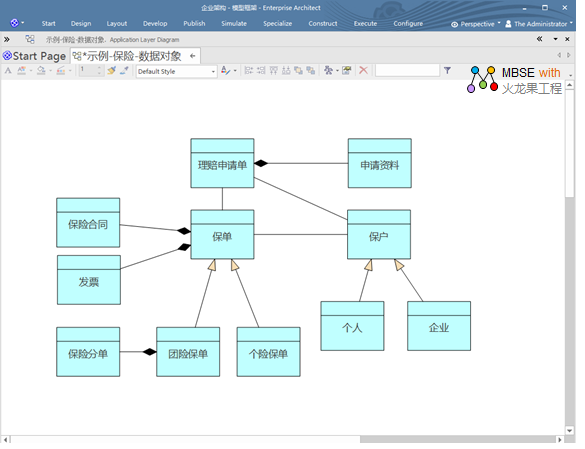Close the current diagram view X

567,39
